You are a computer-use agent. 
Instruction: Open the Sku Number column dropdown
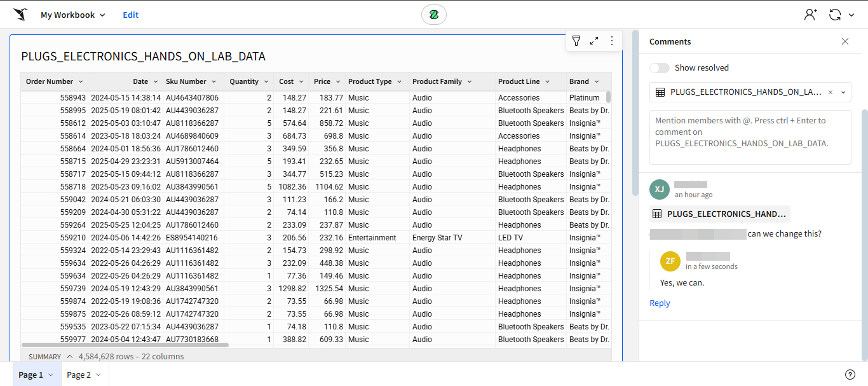[x=214, y=81]
